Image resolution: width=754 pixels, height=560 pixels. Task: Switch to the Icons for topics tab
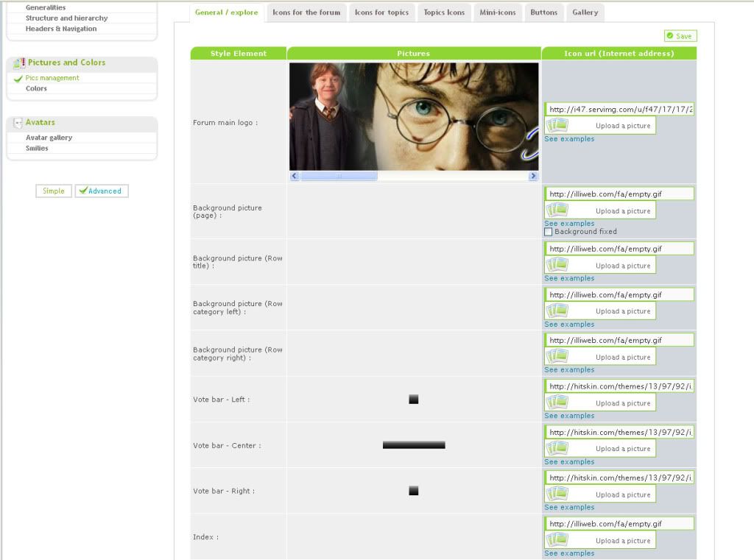click(382, 13)
